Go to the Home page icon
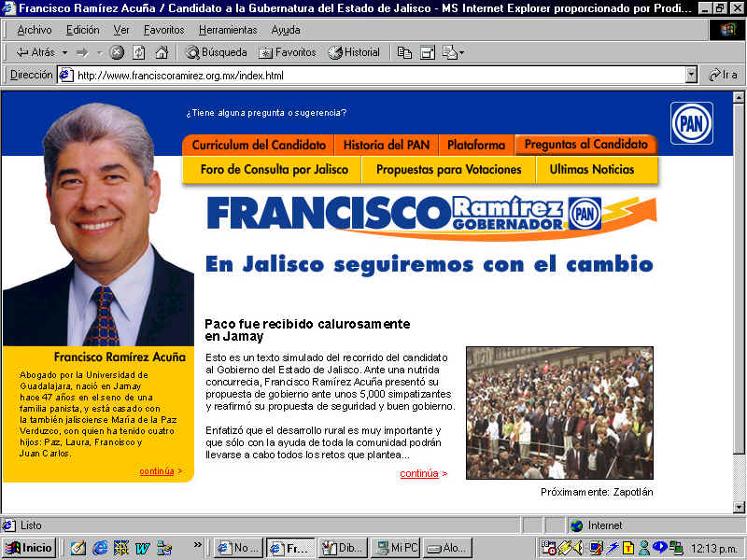This screenshot has height=560, width=747. tap(162, 52)
